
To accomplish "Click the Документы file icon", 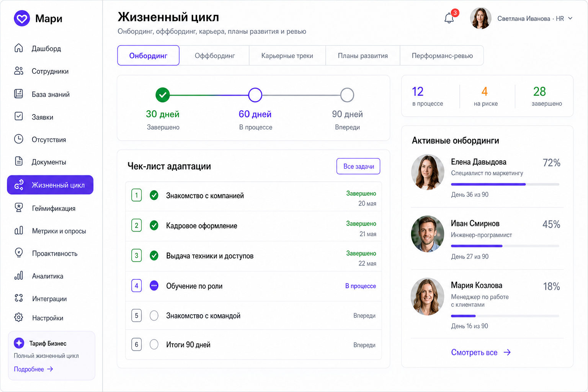I will [x=19, y=161].
